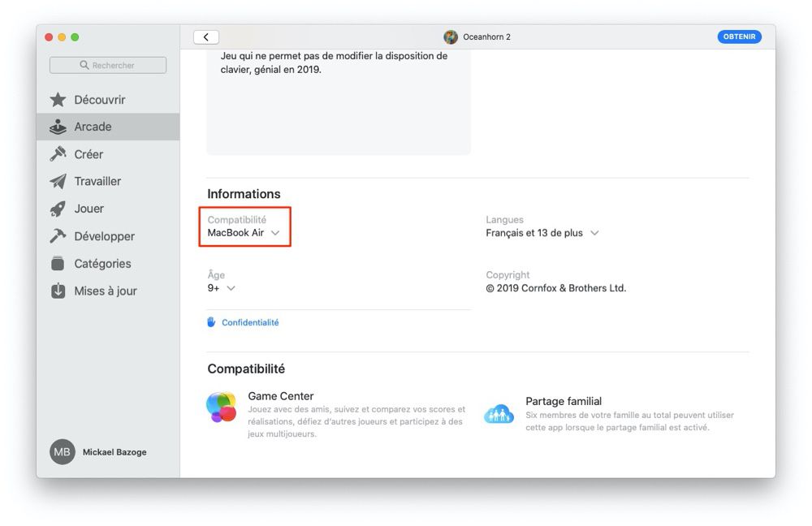Click the Partage familial cloud icon
The image size is (812, 526).
click(x=499, y=414)
